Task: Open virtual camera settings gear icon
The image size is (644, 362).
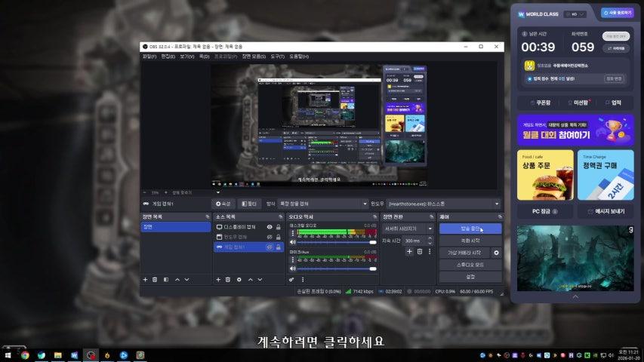Action: point(496,253)
